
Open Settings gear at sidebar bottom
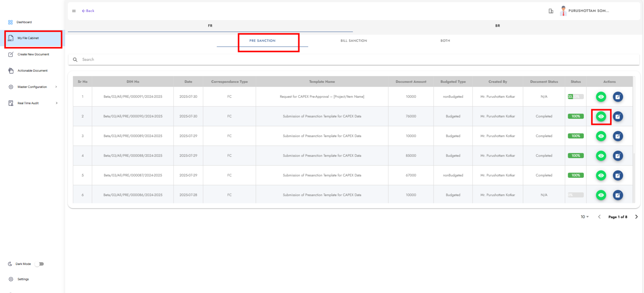point(11,279)
